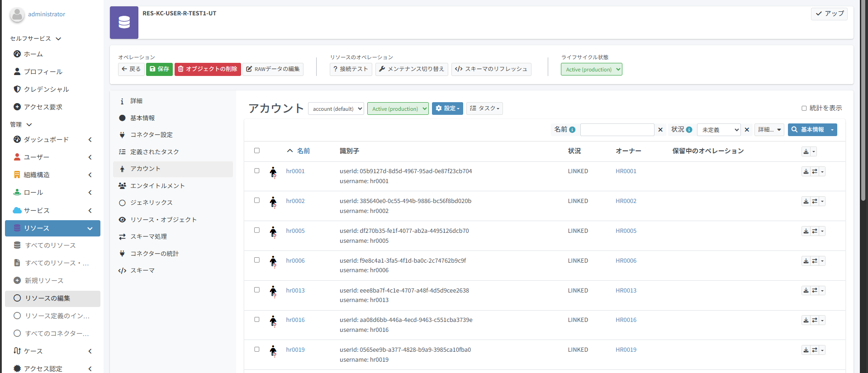
Task: Click the メンテナンス切り替え button
Action: click(x=412, y=69)
